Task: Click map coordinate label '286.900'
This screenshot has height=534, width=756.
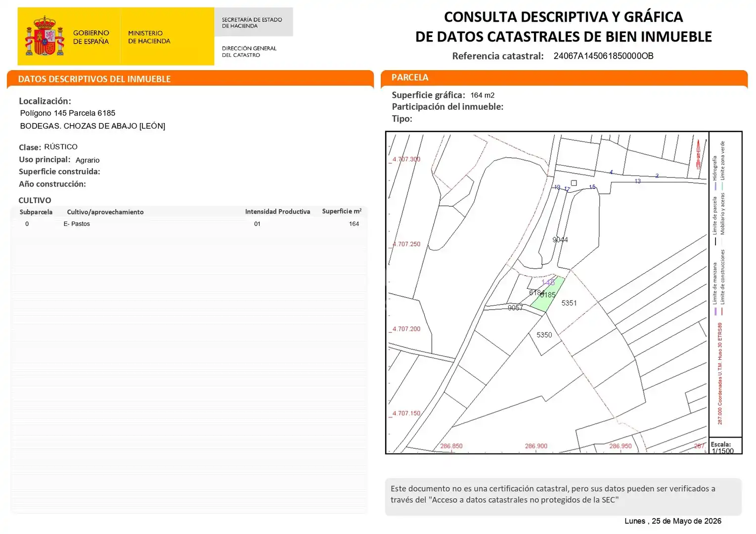Action: 536,446
